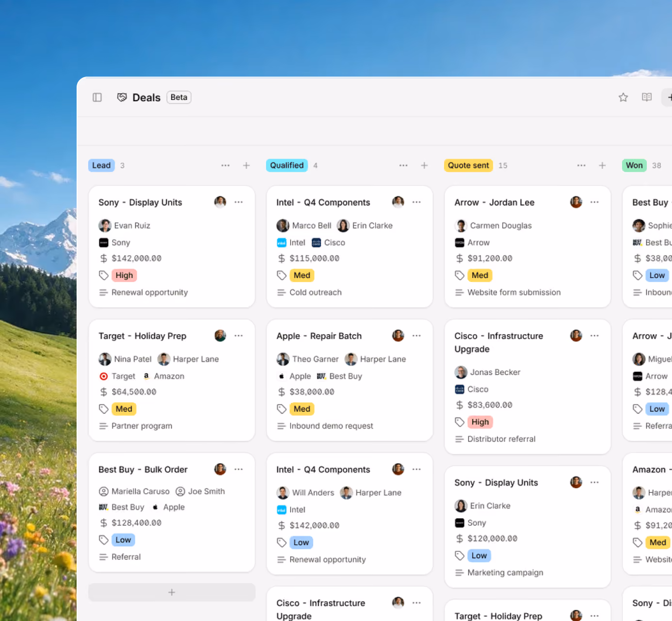Click the 'Partner program' source text
The width and height of the screenshot is (672, 621).
[142, 426]
